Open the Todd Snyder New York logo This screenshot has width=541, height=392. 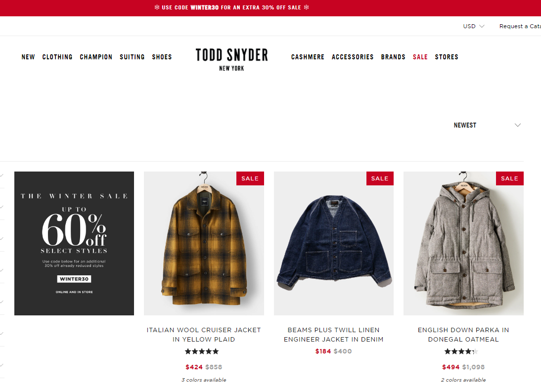click(x=231, y=60)
